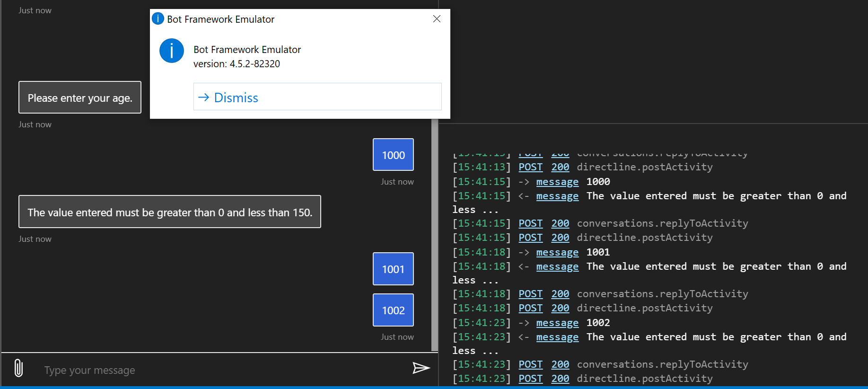The width and height of the screenshot is (868, 389).
Task: Dismiss the Bot Framework Emulator version dialog
Action: pyautogui.click(x=317, y=97)
